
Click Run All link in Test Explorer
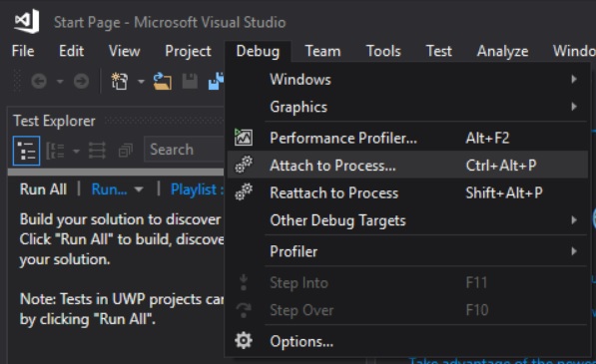pyautogui.click(x=43, y=189)
